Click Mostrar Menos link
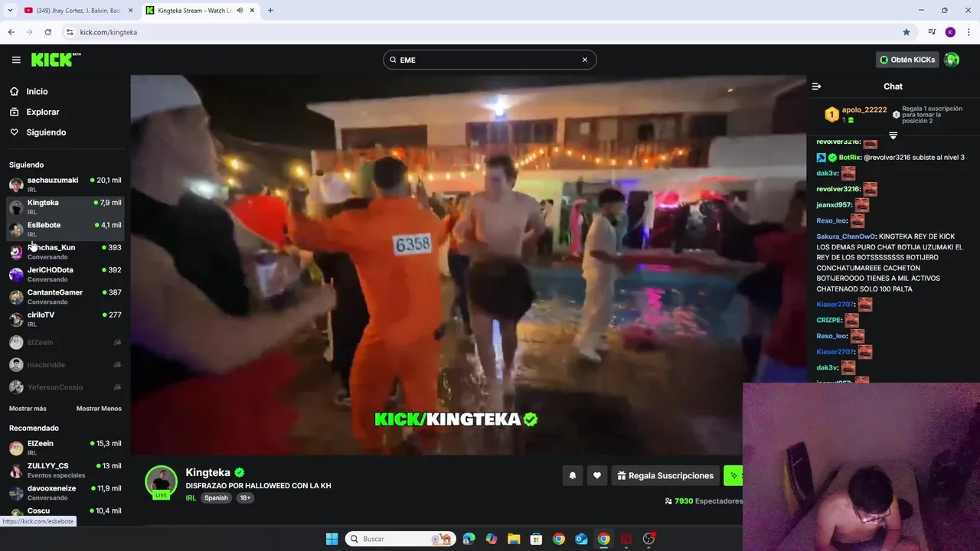The image size is (980, 551). click(x=99, y=409)
